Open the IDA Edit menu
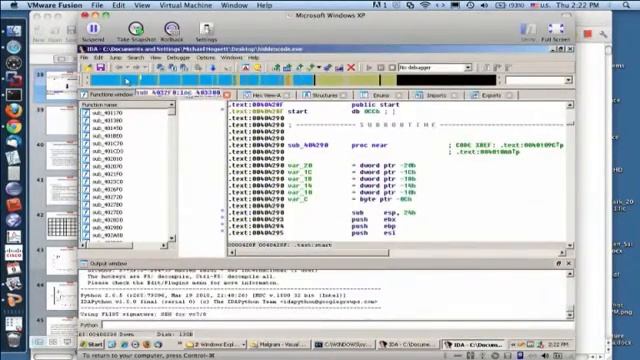The width and height of the screenshot is (640, 360). [x=98, y=58]
